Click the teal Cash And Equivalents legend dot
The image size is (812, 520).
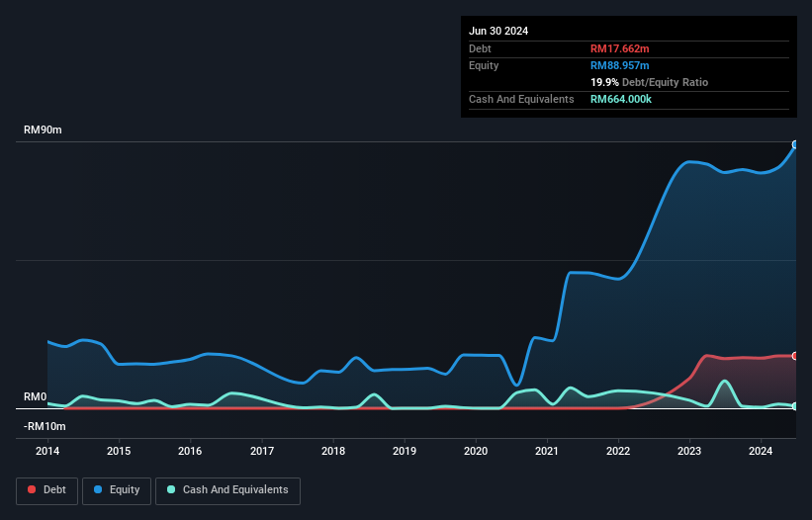pyautogui.click(x=171, y=489)
